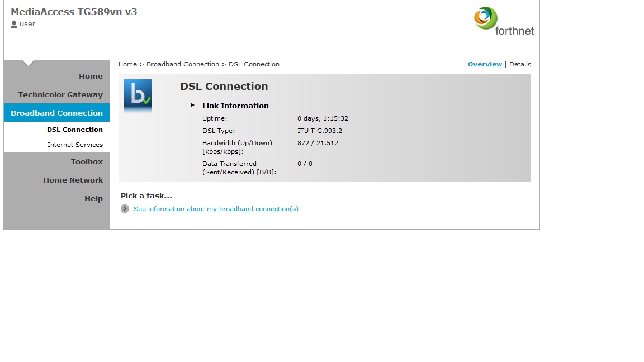Viewport: 644px width, 362px height.
Task: Open the user account link
Action: pos(27,24)
